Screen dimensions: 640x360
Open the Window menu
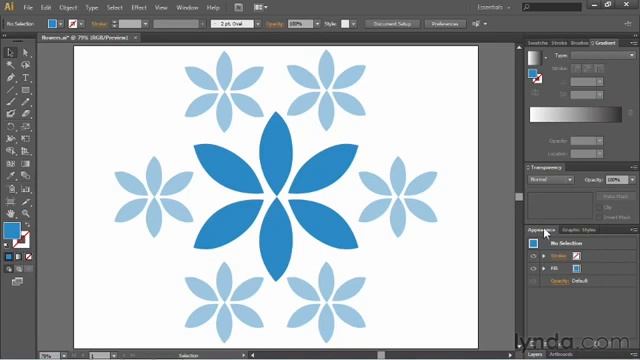tap(187, 7)
